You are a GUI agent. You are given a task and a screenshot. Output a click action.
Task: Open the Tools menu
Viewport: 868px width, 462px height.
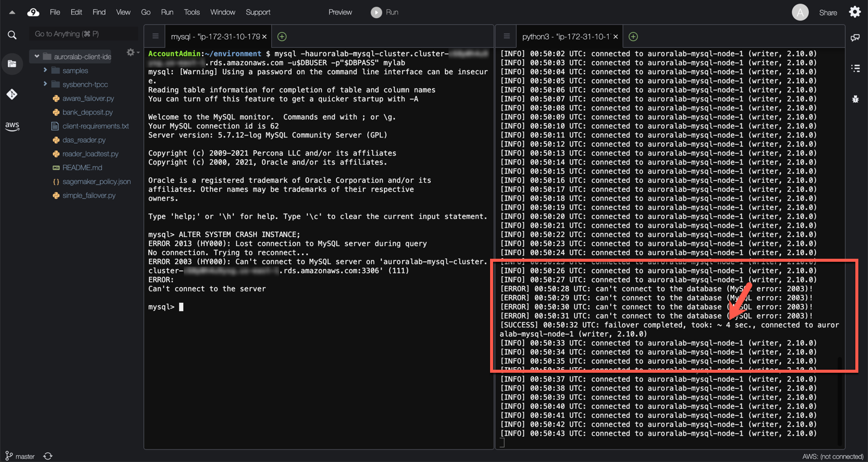tap(192, 12)
